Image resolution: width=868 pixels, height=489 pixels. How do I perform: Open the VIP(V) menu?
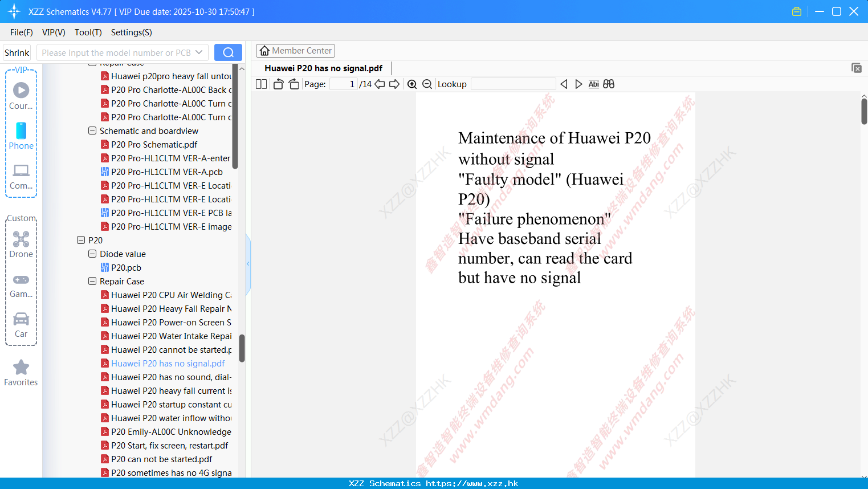pos(54,32)
